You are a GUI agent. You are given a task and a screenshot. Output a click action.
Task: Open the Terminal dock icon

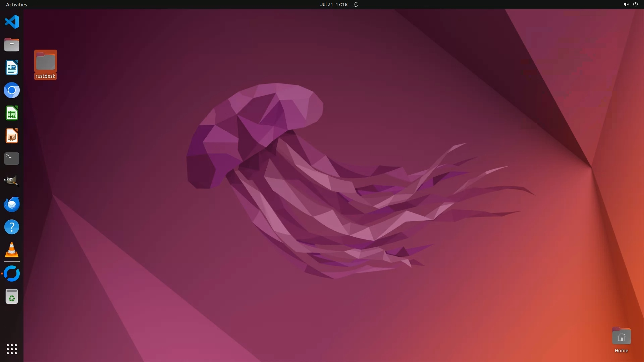pyautogui.click(x=12, y=159)
